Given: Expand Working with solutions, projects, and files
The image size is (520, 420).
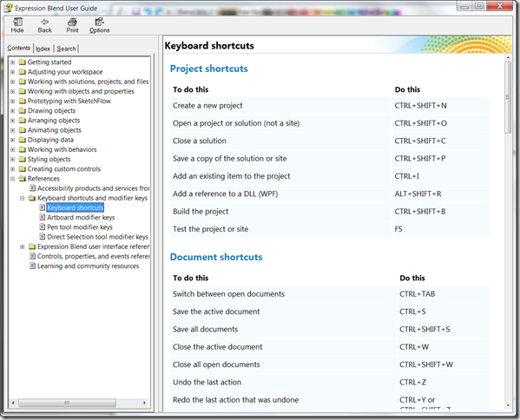Looking at the screenshot, I should pyautogui.click(x=13, y=82).
